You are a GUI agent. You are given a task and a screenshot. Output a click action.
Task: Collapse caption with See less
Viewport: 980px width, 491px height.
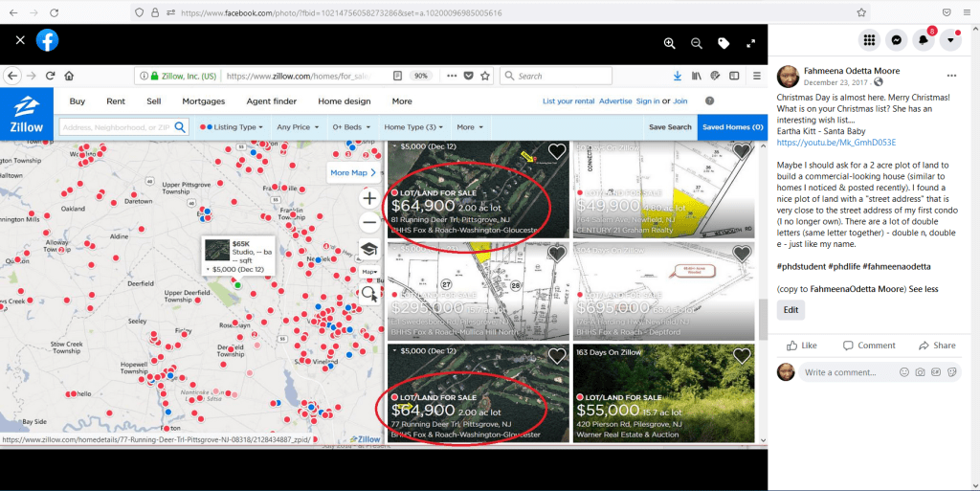tap(923, 289)
